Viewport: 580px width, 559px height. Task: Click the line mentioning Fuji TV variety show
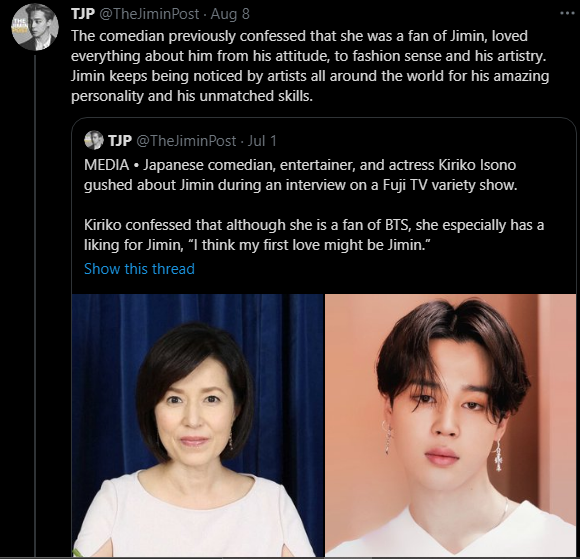(x=300, y=185)
